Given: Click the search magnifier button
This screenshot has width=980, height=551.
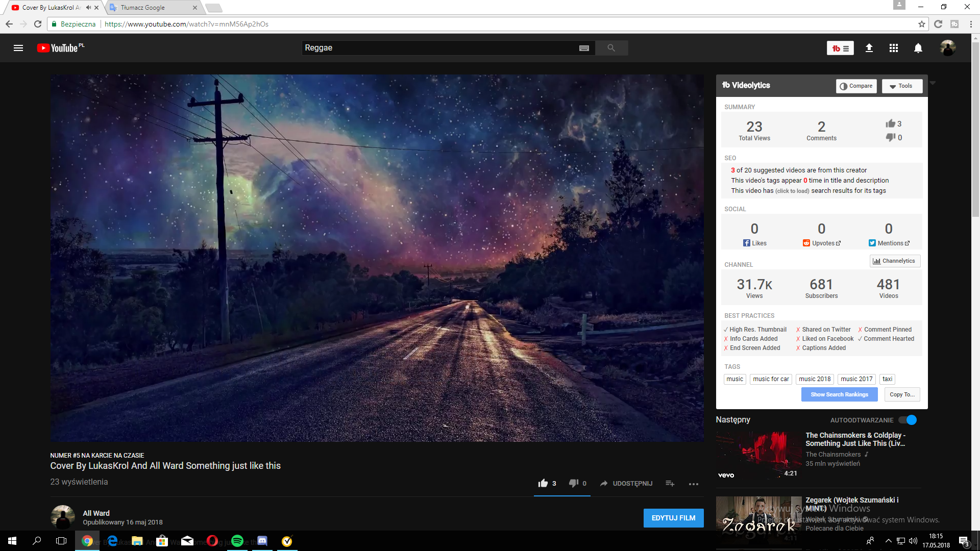Looking at the screenshot, I should [x=611, y=48].
